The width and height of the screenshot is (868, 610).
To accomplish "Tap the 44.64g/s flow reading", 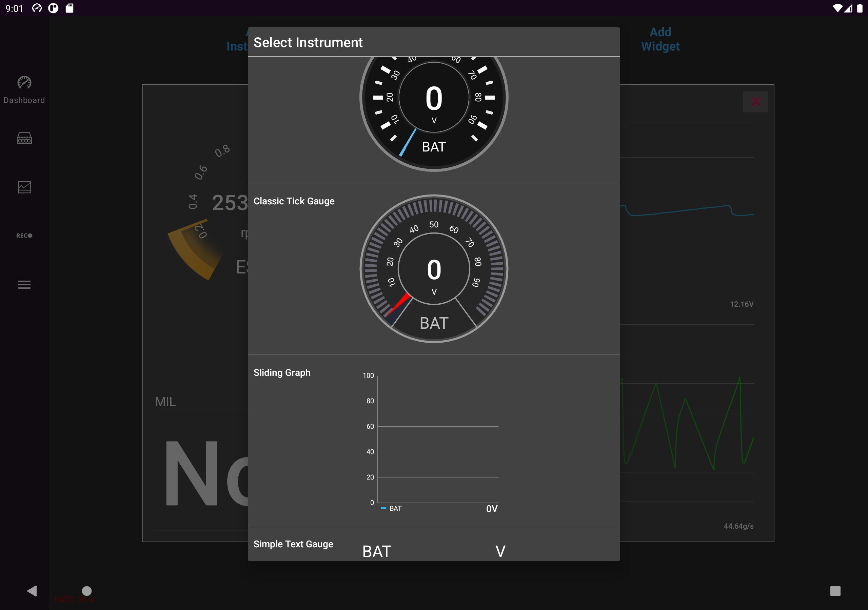I will click(738, 526).
